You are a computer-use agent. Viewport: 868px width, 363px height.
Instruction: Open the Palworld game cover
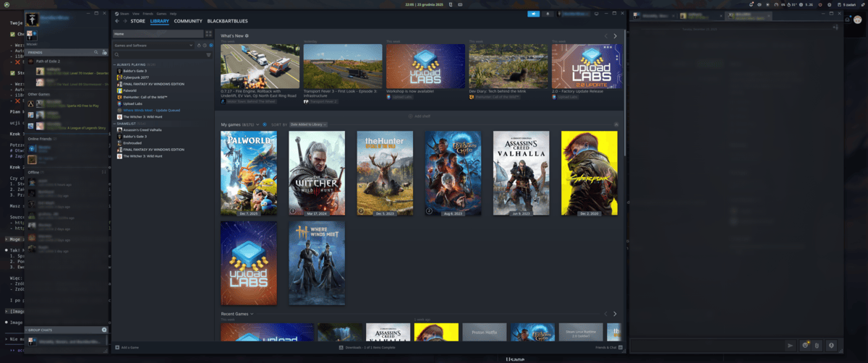click(249, 173)
